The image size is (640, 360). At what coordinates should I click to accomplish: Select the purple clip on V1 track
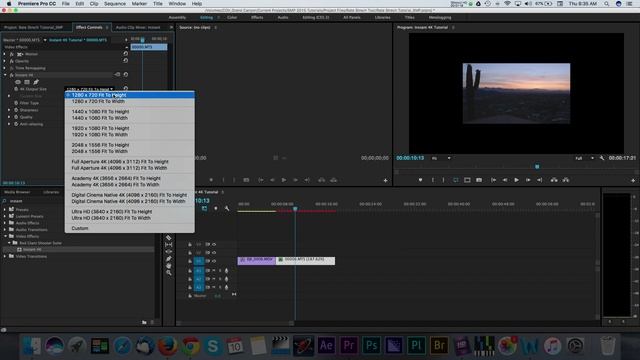point(256,260)
